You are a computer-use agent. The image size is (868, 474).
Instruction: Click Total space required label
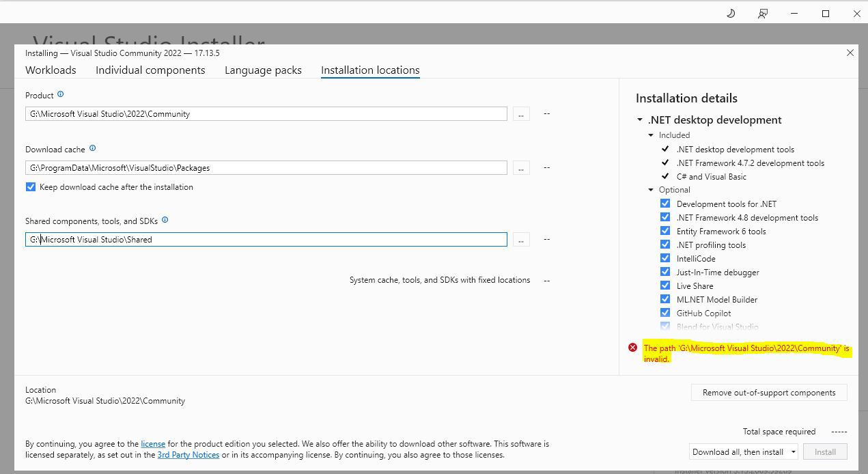[x=779, y=432]
